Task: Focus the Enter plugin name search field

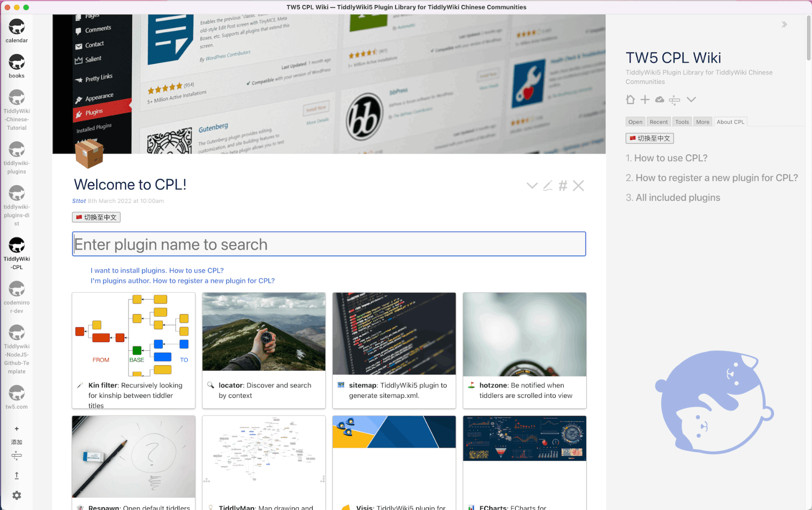Action: click(329, 244)
